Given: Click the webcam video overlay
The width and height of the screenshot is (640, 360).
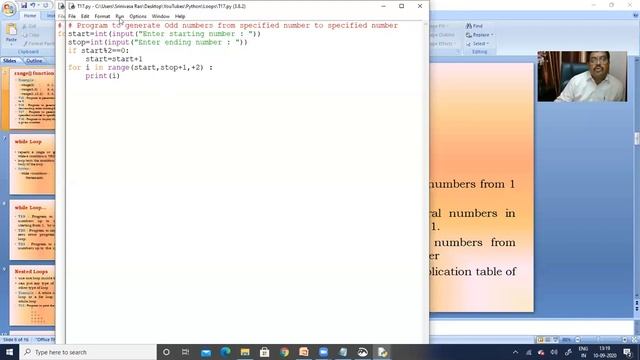Looking at the screenshot, I should point(582,76).
